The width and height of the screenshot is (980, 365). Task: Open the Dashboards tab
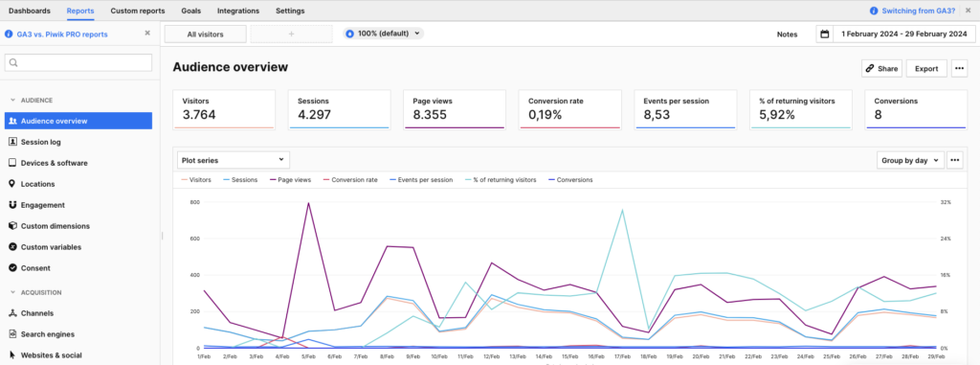click(30, 11)
